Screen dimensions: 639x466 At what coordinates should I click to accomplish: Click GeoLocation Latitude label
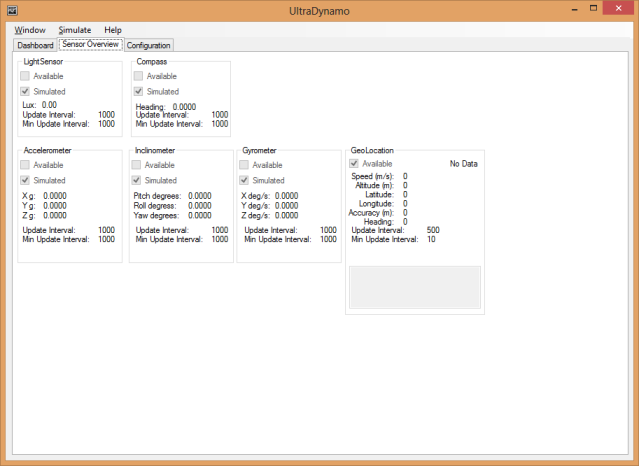point(379,194)
